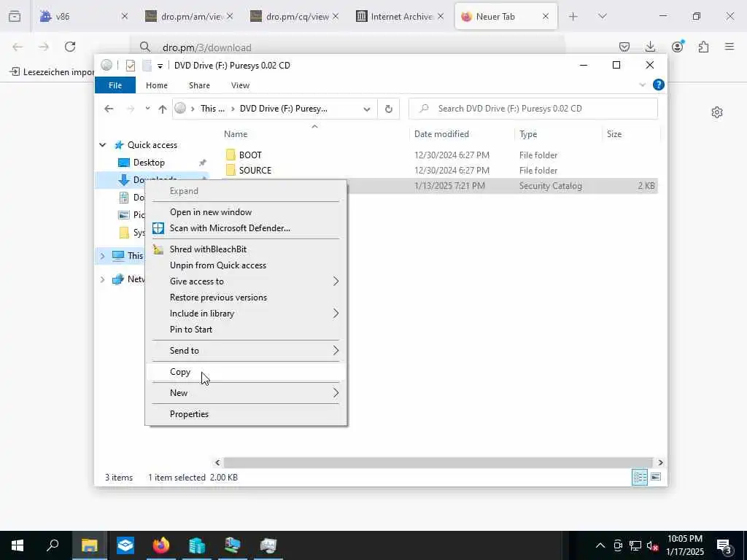
Task: Expand the ribbon with the chevron
Action: tap(642, 85)
